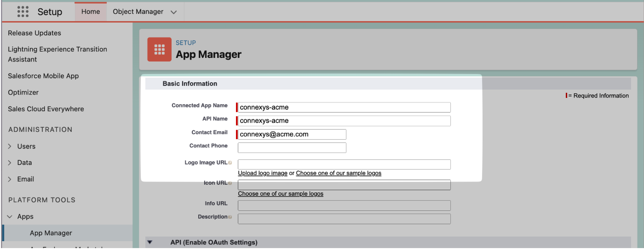The height and width of the screenshot is (249, 644).
Task: Open Release Updates in the sidebar
Action: (34, 33)
